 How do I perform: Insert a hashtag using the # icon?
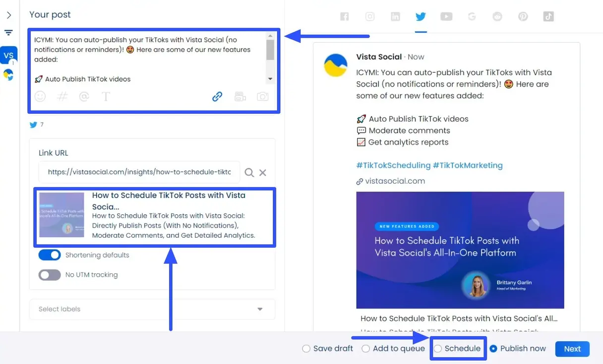[x=62, y=97]
